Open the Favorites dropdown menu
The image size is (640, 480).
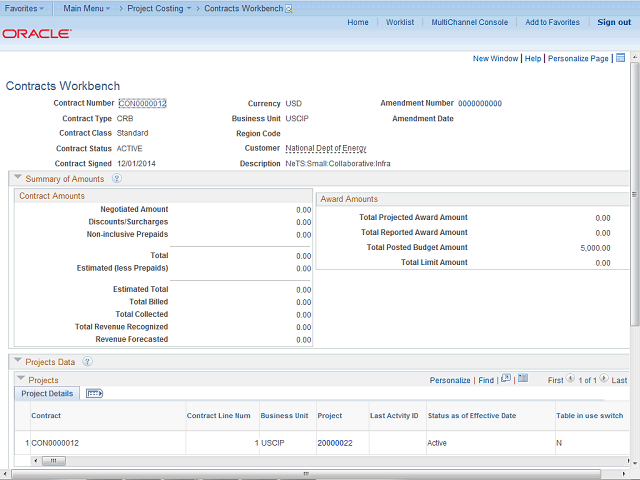coord(24,8)
